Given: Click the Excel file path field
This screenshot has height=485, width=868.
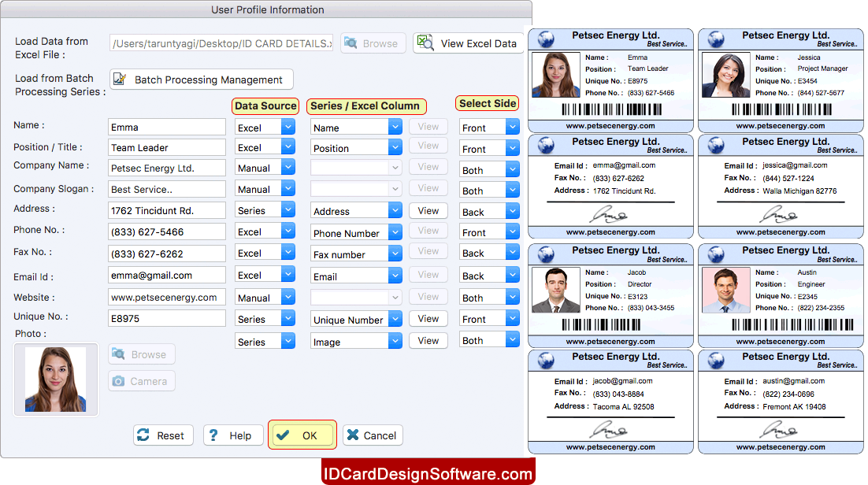Looking at the screenshot, I should click(x=221, y=43).
